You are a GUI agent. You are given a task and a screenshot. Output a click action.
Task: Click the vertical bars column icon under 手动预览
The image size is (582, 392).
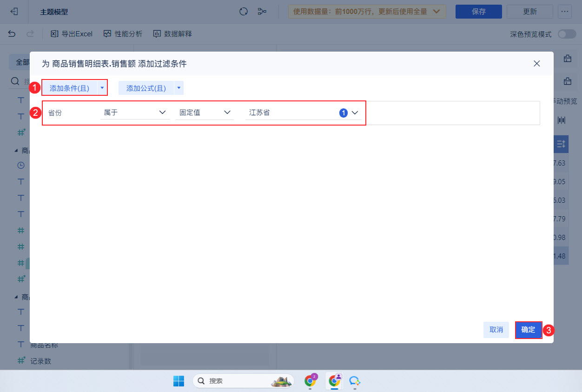tap(562, 120)
